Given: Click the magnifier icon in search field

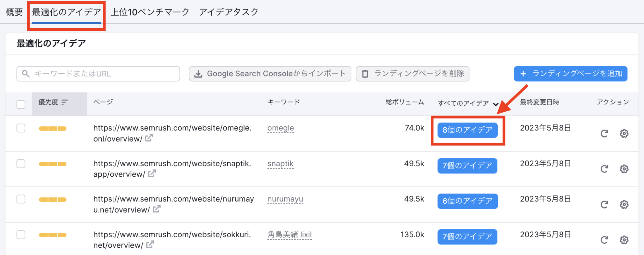Looking at the screenshot, I should [x=26, y=74].
